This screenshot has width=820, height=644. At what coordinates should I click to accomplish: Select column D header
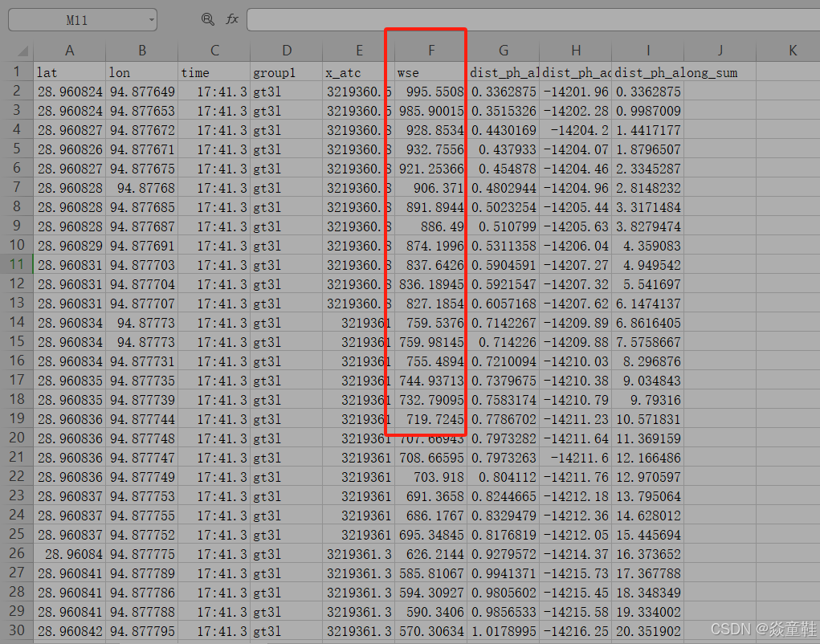point(287,51)
